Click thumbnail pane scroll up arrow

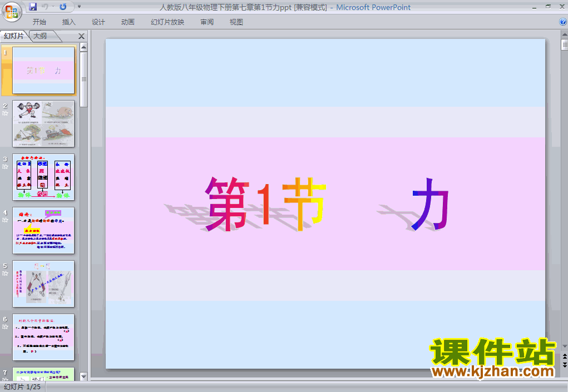coord(83,47)
